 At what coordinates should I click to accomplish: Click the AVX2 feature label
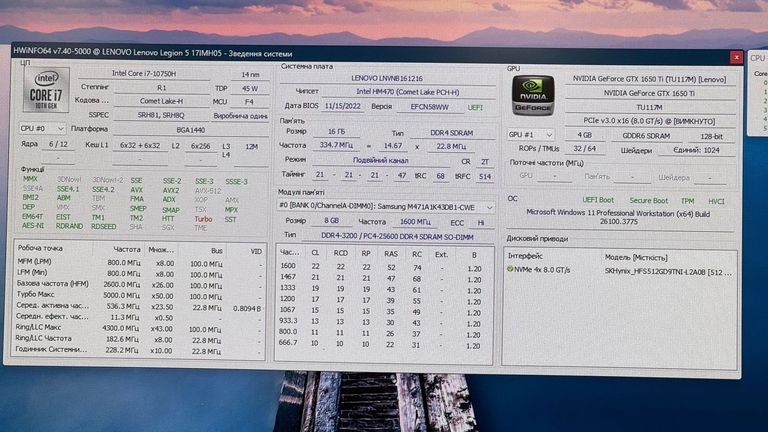click(171, 190)
